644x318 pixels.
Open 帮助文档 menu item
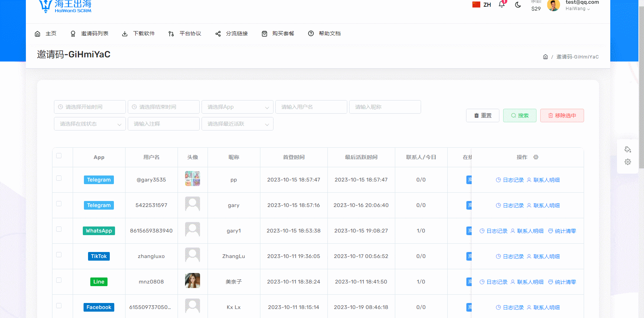pyautogui.click(x=324, y=34)
